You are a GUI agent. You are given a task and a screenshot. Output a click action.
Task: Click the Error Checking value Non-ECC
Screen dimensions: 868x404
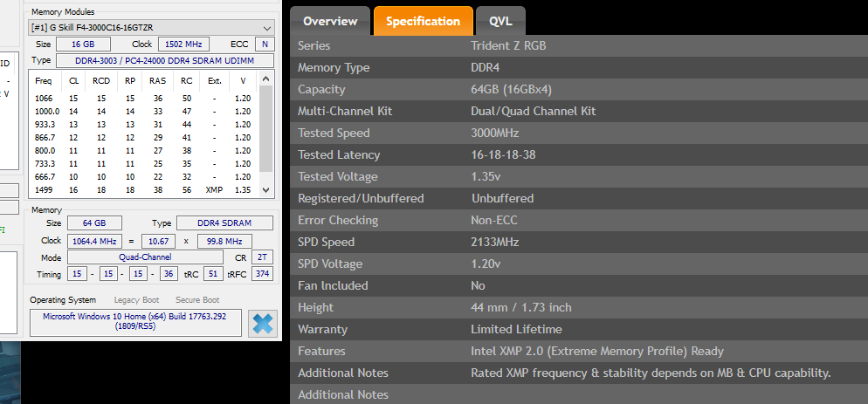pyautogui.click(x=493, y=220)
